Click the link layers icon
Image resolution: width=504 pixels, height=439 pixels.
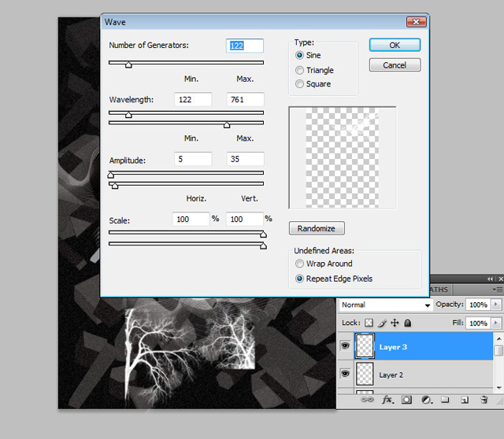[367, 400]
